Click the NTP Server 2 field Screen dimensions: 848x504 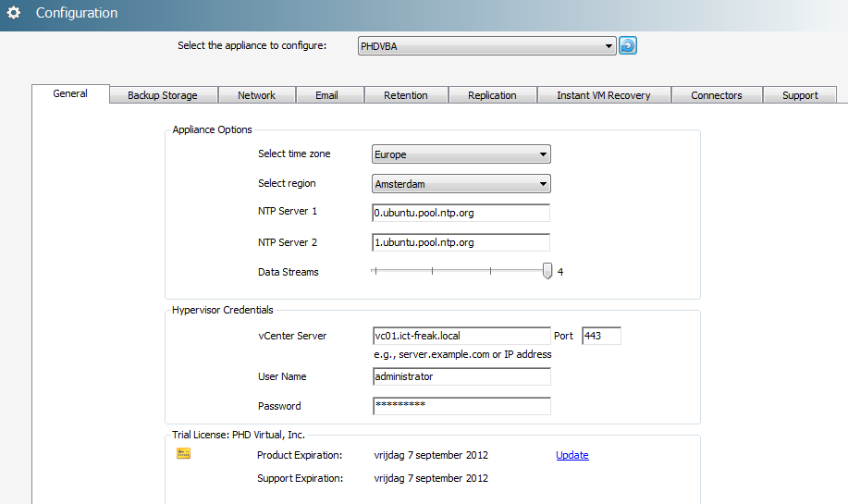point(461,243)
